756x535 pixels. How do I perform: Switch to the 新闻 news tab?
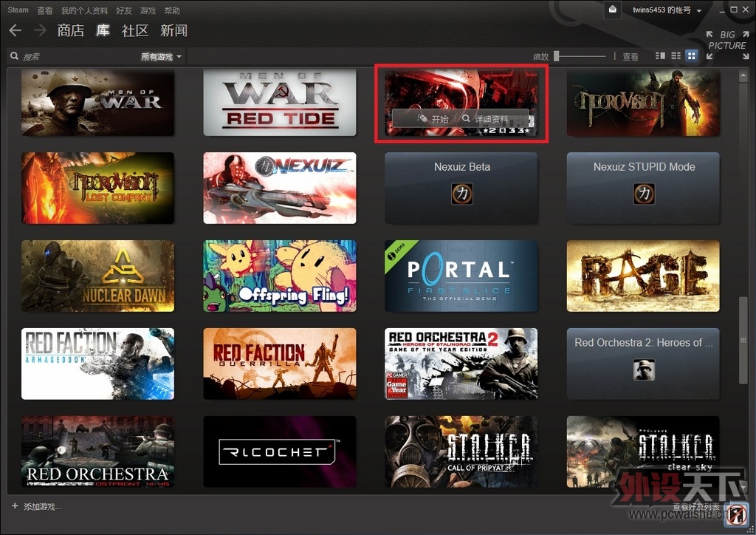(x=173, y=30)
